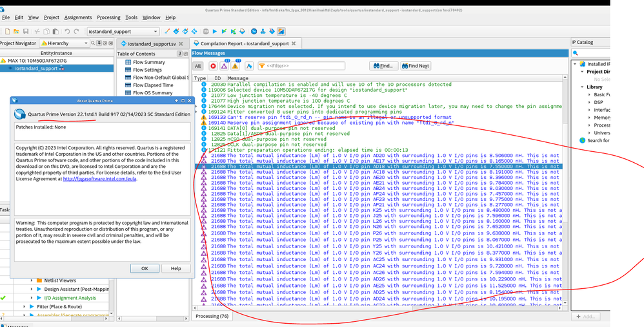Click OK in About Quartus Prime dialog
644x327 pixels.
coord(145,268)
